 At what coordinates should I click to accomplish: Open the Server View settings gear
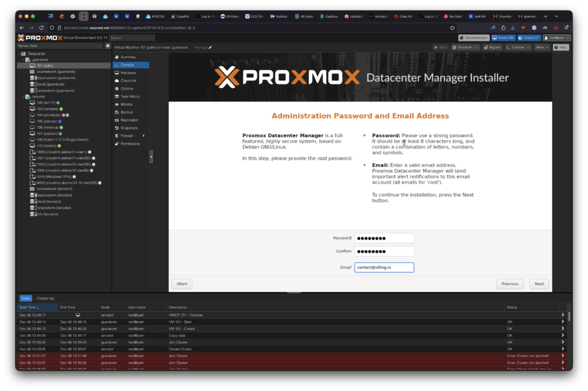click(x=107, y=45)
